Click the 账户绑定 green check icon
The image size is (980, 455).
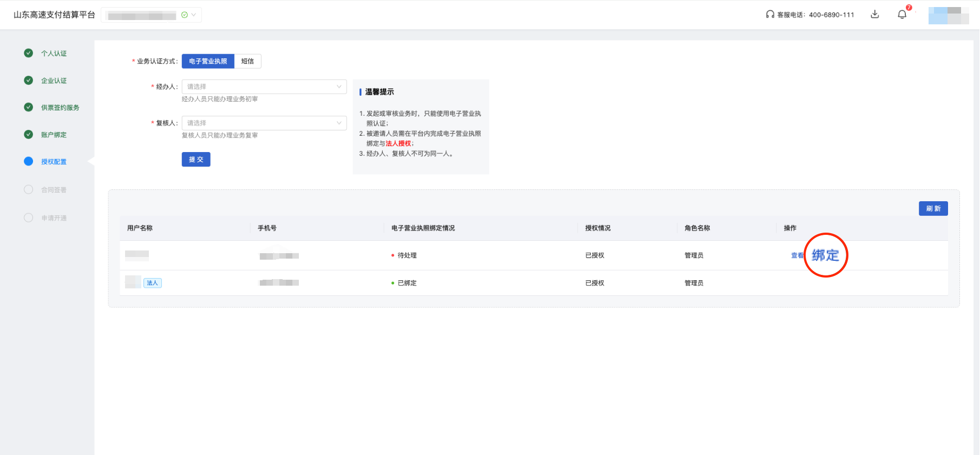click(x=29, y=134)
